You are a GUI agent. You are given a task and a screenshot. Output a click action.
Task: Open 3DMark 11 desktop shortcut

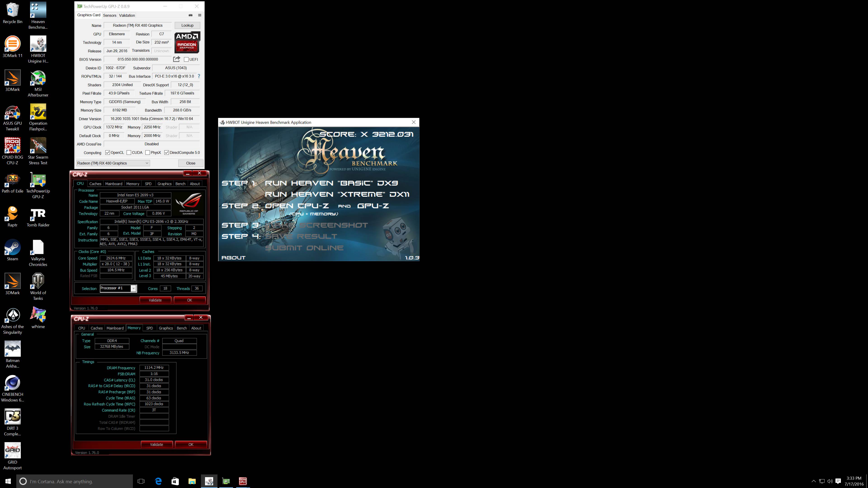[x=12, y=47]
